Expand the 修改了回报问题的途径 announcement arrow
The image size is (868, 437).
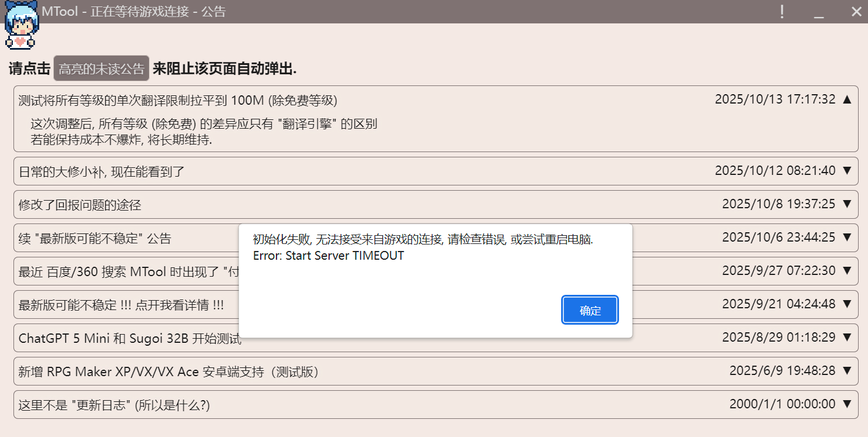(x=847, y=204)
